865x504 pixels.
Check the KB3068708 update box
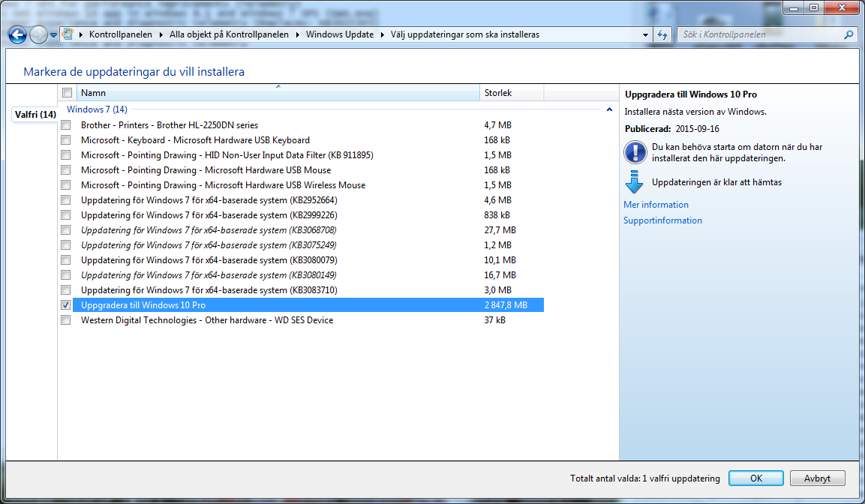pos(66,230)
